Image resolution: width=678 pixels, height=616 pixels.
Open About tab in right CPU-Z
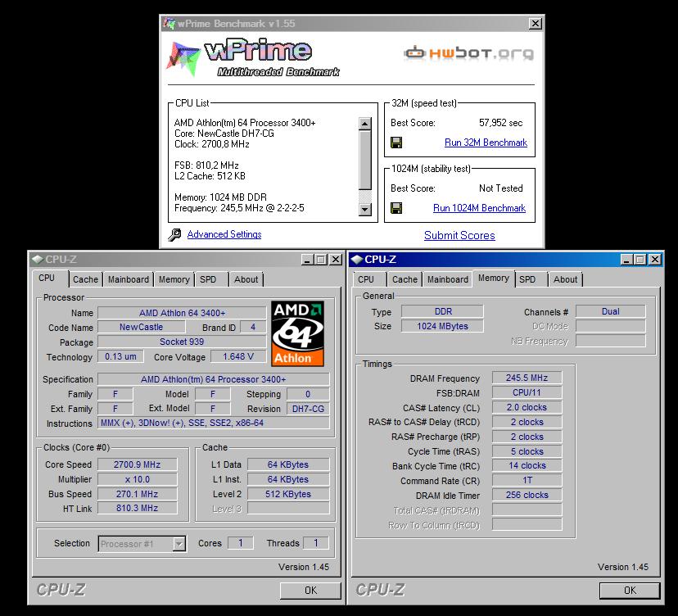(565, 279)
